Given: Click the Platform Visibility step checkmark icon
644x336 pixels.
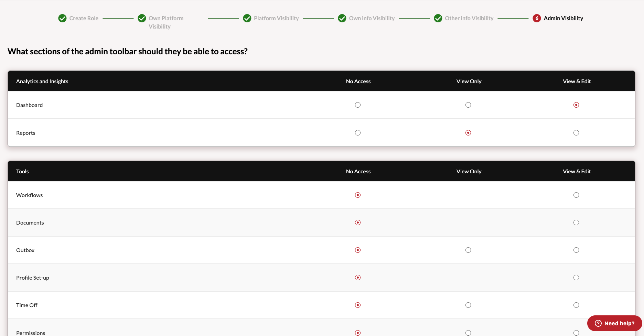Looking at the screenshot, I should pos(247,18).
